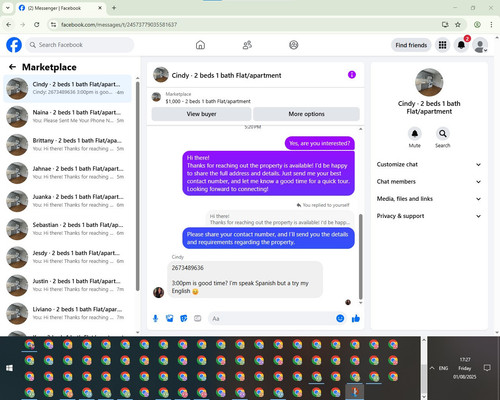Open the notifications bell with badge
This screenshot has width=500, height=400.
[461, 45]
